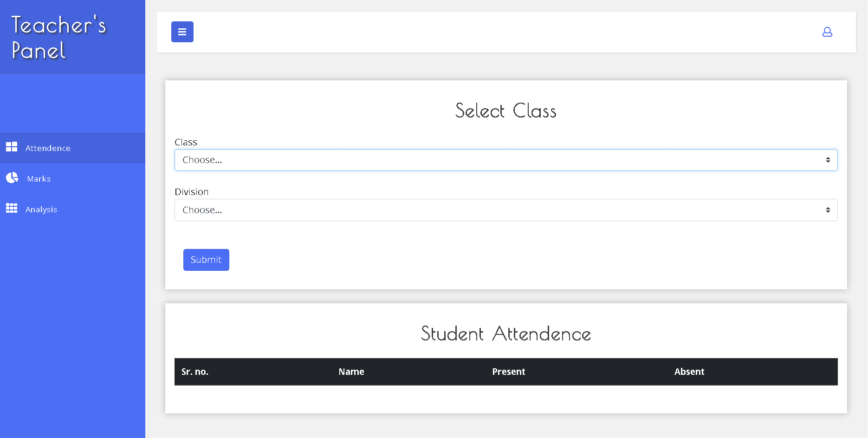
Task: Go to Marks in the sidebar
Action: (72, 178)
